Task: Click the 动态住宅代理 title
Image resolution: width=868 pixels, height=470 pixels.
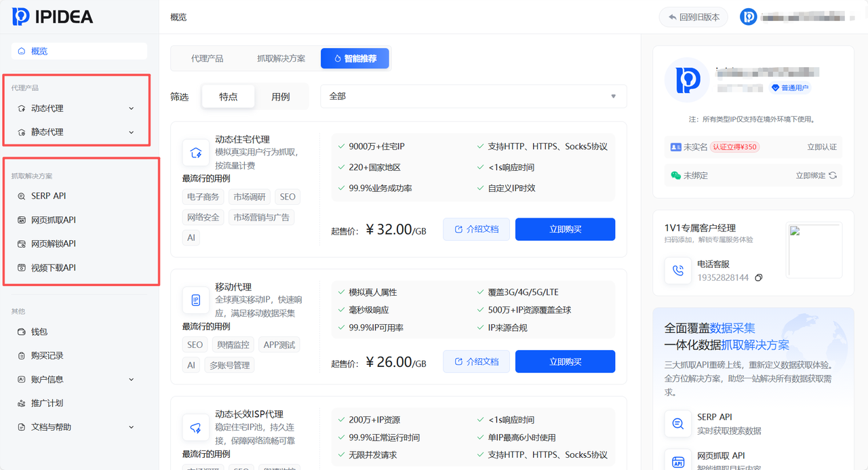Action: tap(242, 139)
